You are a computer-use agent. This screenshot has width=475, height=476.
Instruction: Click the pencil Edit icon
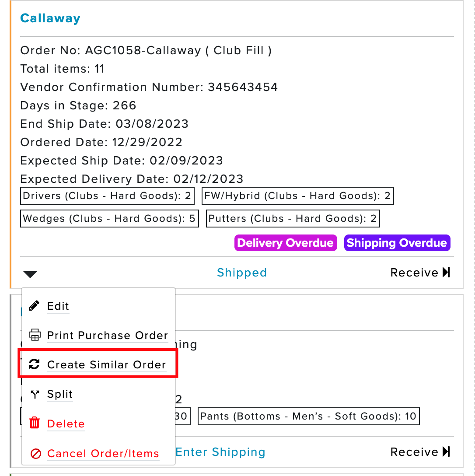pyautogui.click(x=34, y=306)
